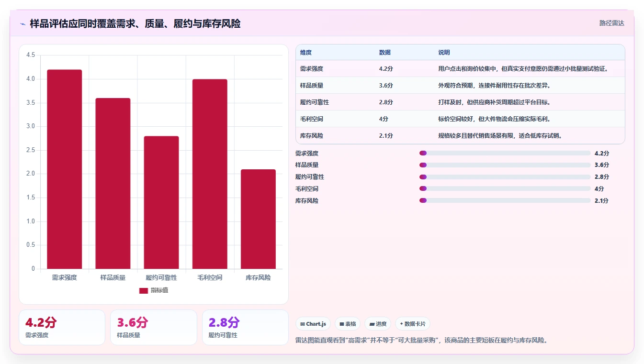Click the 2.1分 value beside progress bar
The height and width of the screenshot is (364, 644).
601,201
